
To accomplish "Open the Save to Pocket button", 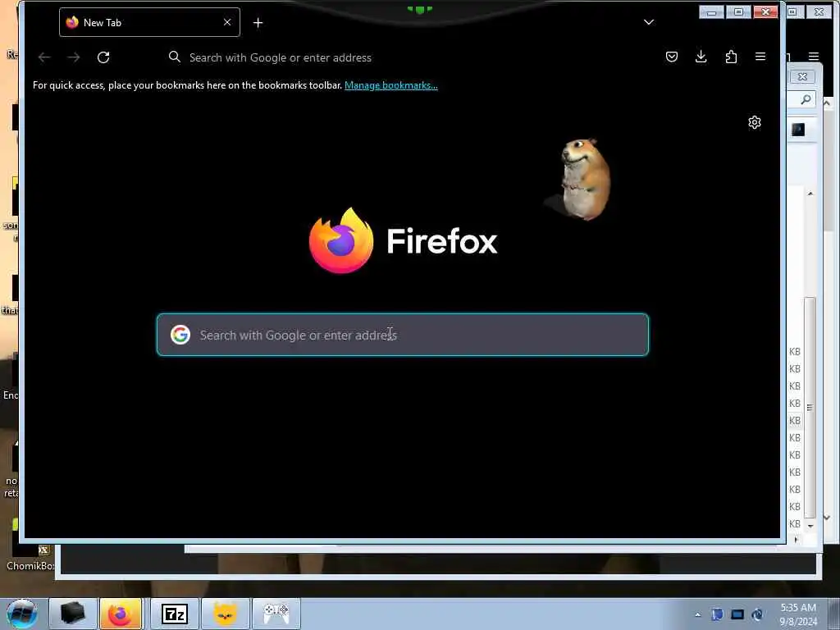I will coord(671,57).
